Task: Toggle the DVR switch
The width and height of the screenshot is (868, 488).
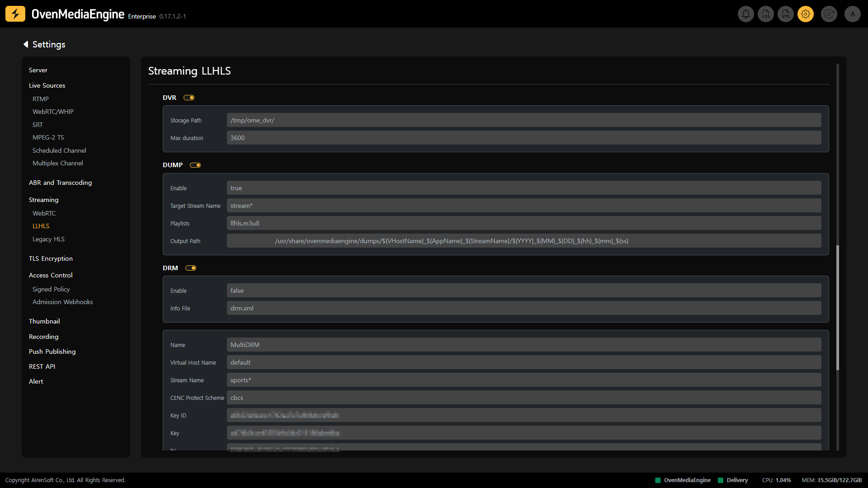Action: pos(189,98)
